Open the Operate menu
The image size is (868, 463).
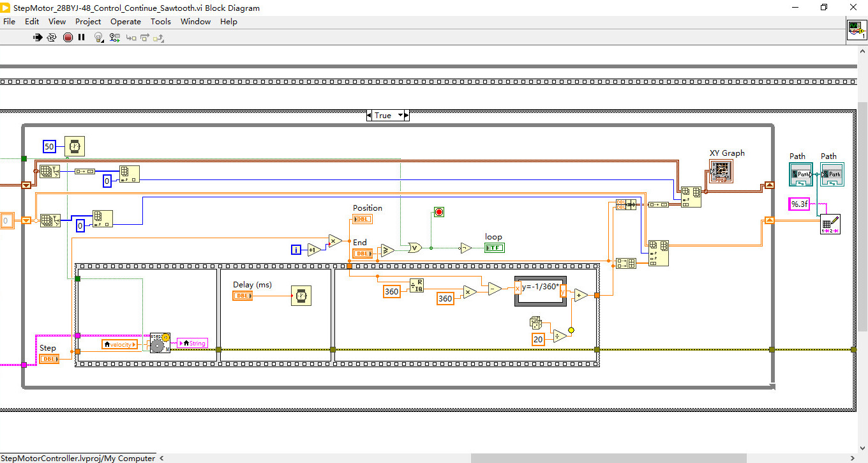click(126, 21)
